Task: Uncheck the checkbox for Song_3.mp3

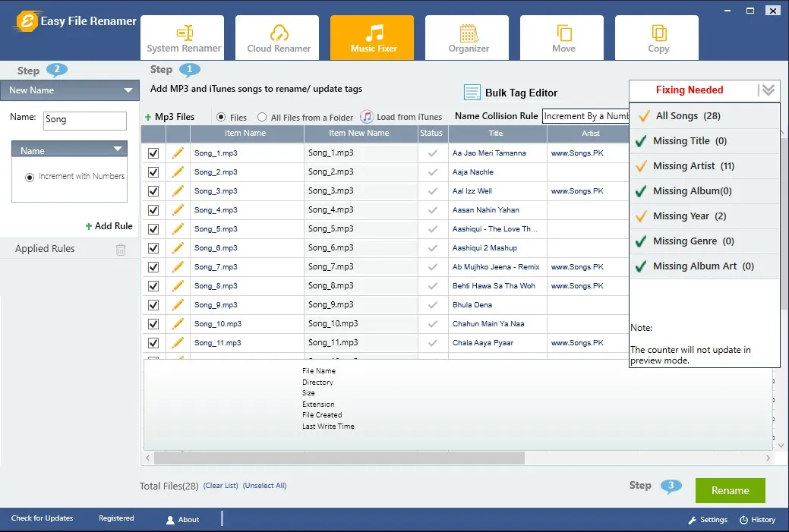Action: [153, 191]
